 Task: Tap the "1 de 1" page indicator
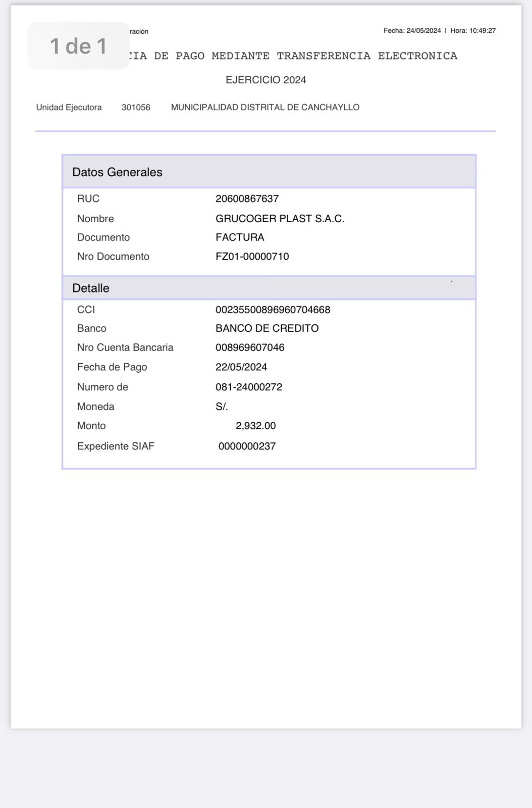click(78, 46)
